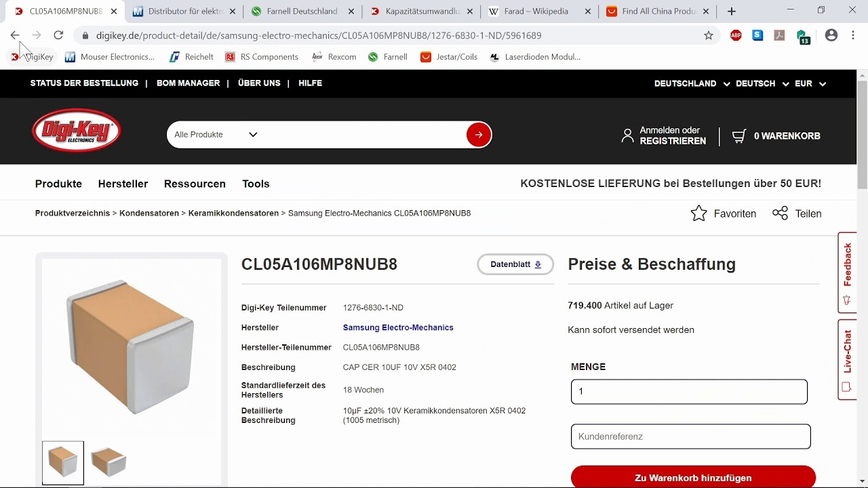The width and height of the screenshot is (868, 488).
Task: Open a new browser tab with plus
Action: pyautogui.click(x=732, y=12)
